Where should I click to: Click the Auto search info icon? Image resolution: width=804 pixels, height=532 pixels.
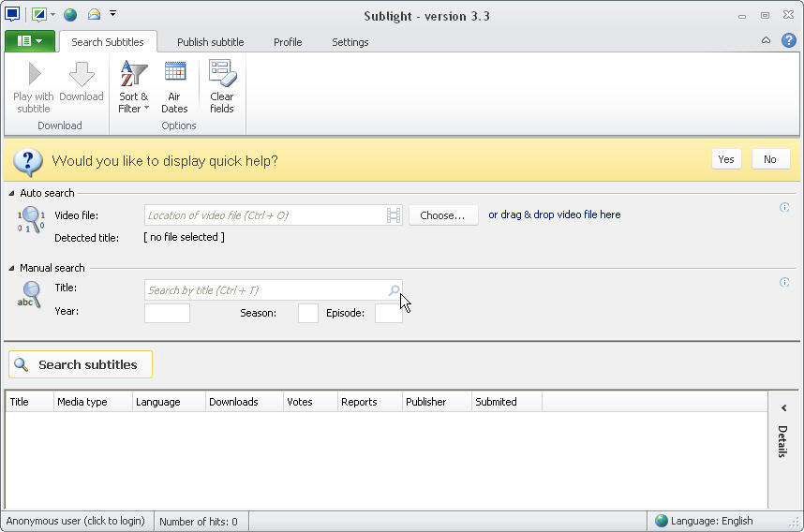[784, 207]
